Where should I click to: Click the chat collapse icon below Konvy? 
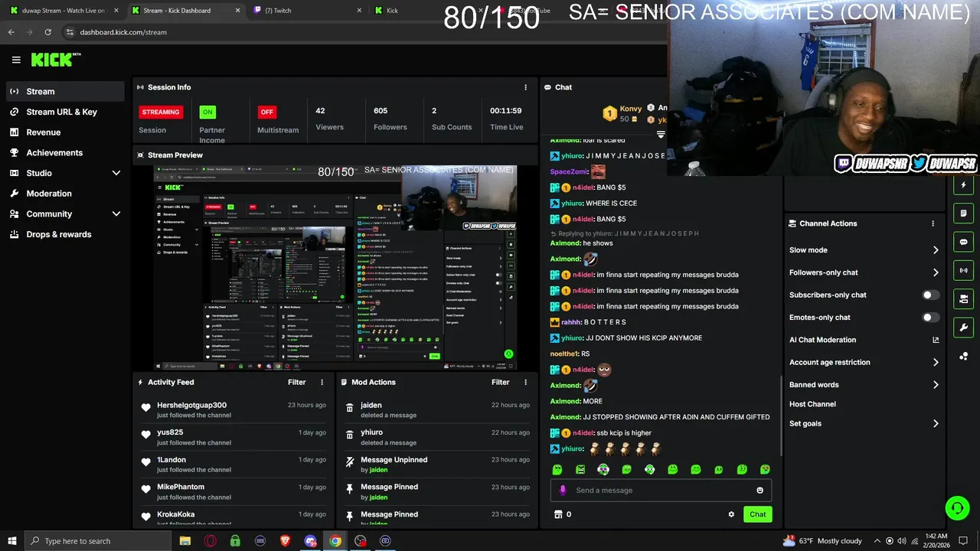(x=661, y=134)
